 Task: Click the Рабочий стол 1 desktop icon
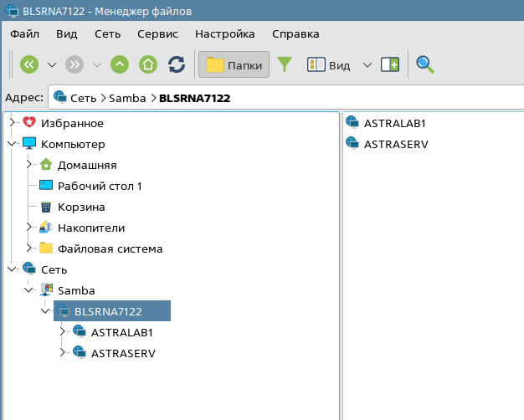click(46, 185)
